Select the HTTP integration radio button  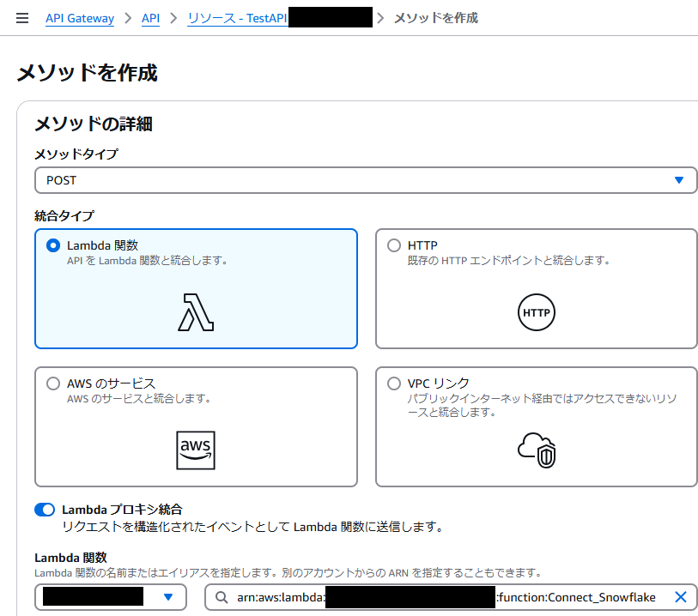coord(394,245)
